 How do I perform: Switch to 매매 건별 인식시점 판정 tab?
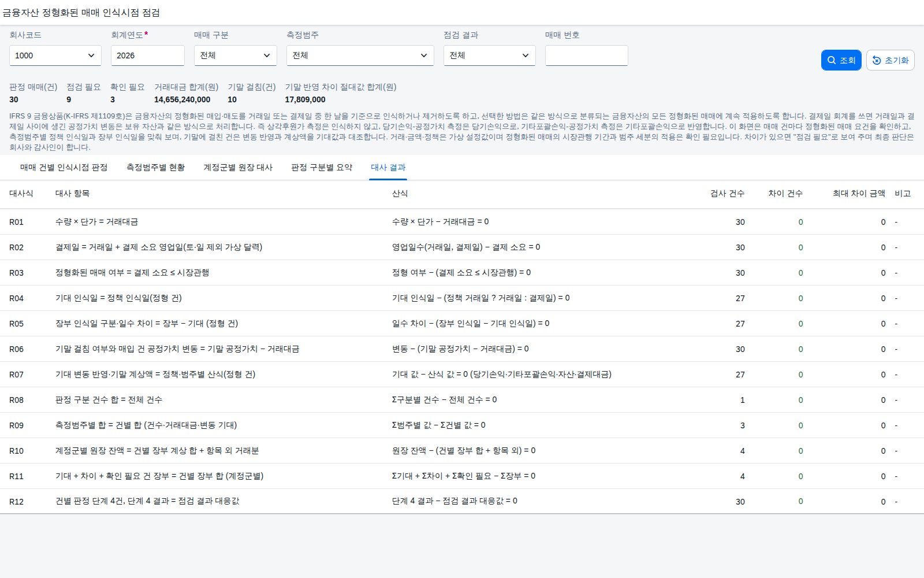(64, 168)
